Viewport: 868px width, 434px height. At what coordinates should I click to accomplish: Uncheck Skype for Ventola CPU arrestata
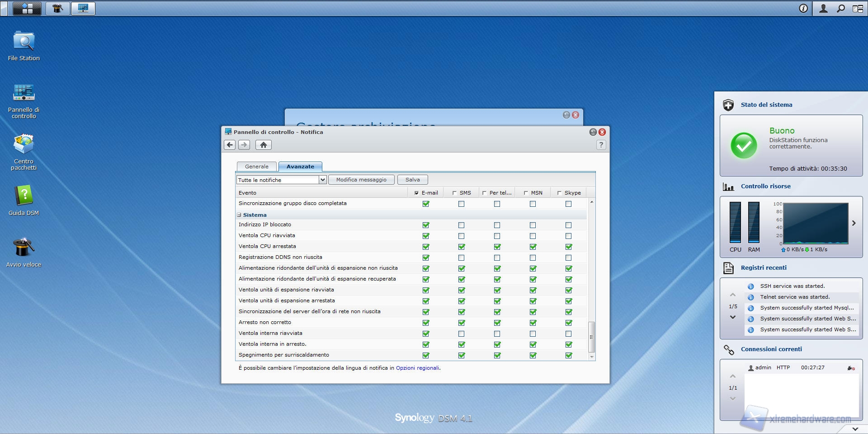pos(568,247)
